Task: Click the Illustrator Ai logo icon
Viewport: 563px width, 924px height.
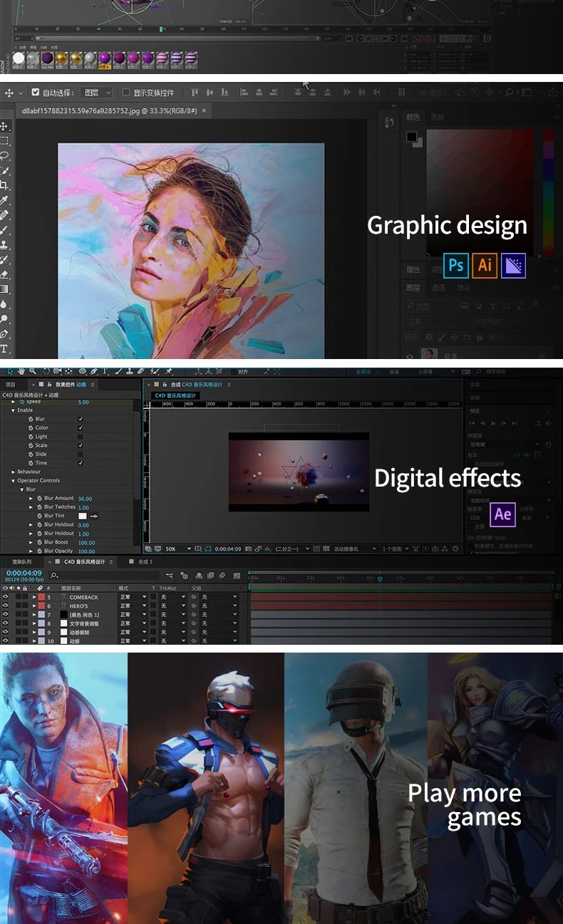Action: point(485,266)
